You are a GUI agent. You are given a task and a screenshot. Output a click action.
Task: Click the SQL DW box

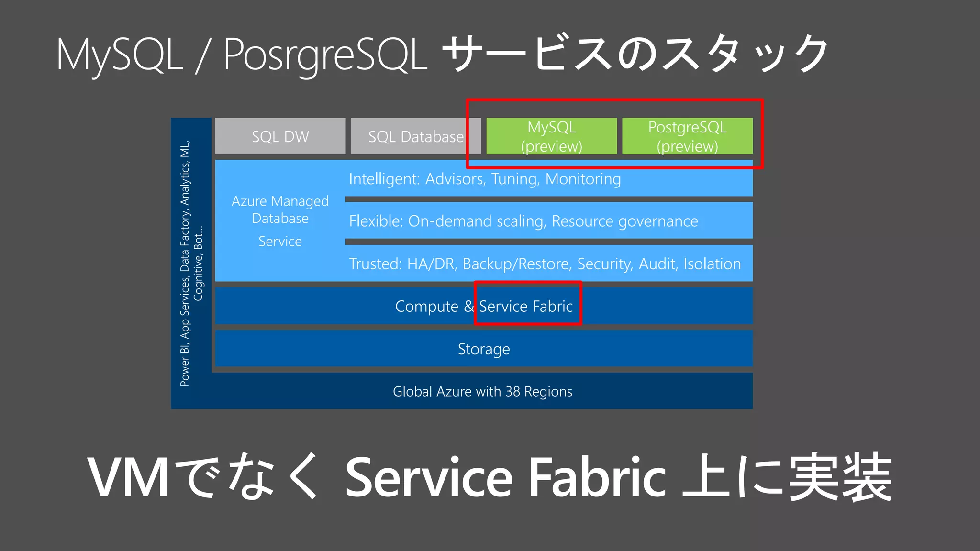click(x=280, y=136)
